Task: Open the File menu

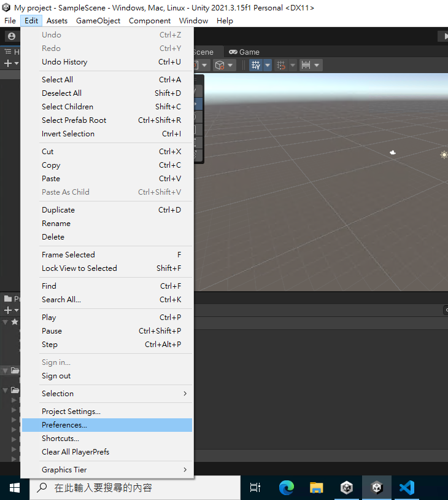Action: click(x=10, y=21)
